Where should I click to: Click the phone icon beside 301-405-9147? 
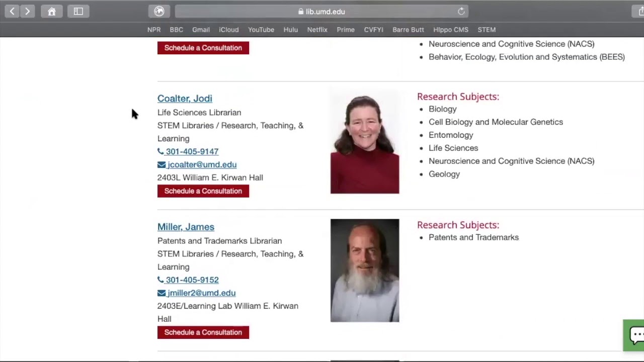160,151
